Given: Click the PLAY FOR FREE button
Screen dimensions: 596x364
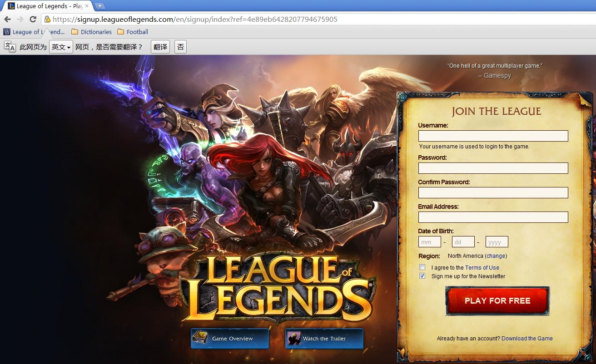Looking at the screenshot, I should point(497,301).
